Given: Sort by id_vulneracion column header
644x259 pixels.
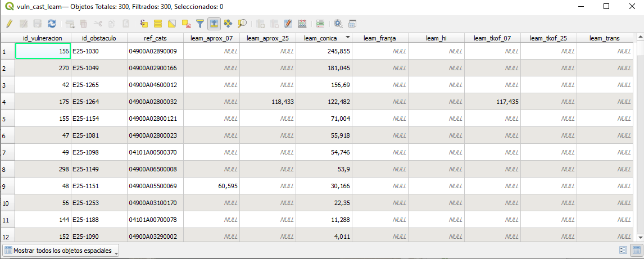Looking at the screenshot, I should coord(43,38).
